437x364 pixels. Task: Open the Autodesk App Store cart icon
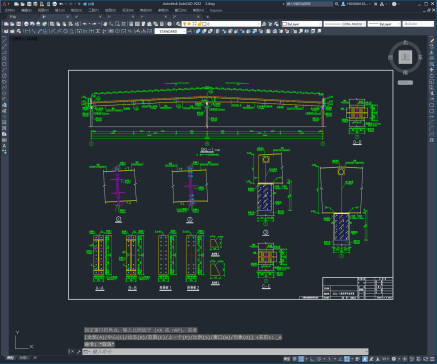click(x=375, y=4)
